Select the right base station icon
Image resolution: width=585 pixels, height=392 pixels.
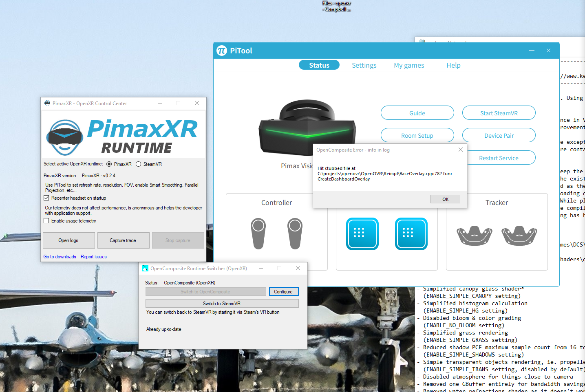pos(411,233)
